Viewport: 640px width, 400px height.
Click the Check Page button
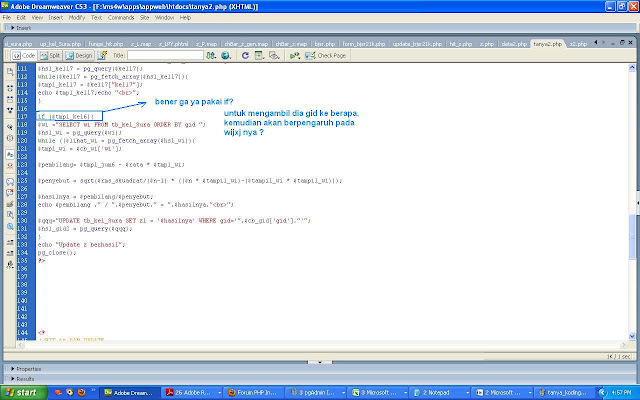326,56
